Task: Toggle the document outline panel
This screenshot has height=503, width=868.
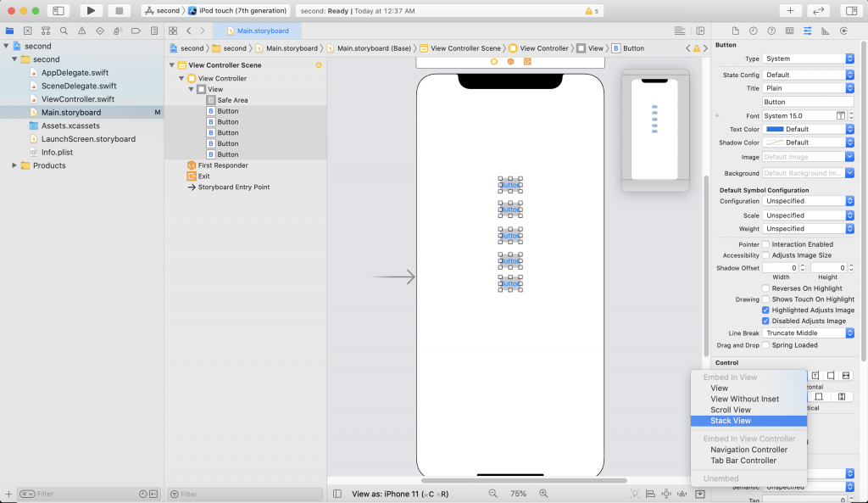Action: (x=337, y=494)
